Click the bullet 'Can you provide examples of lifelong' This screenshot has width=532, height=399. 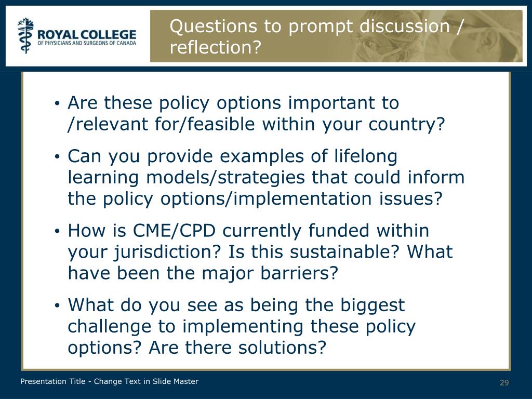232,156
